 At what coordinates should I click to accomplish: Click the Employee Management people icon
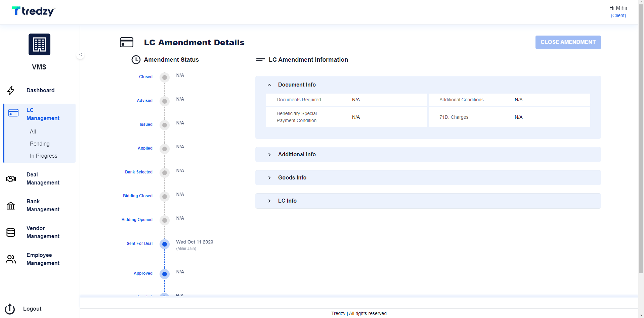pyautogui.click(x=11, y=259)
